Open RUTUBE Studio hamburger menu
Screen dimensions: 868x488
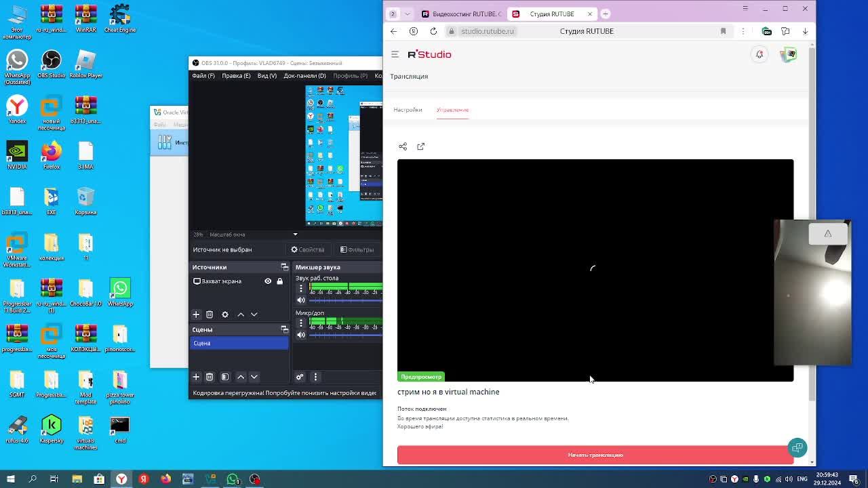point(395,54)
